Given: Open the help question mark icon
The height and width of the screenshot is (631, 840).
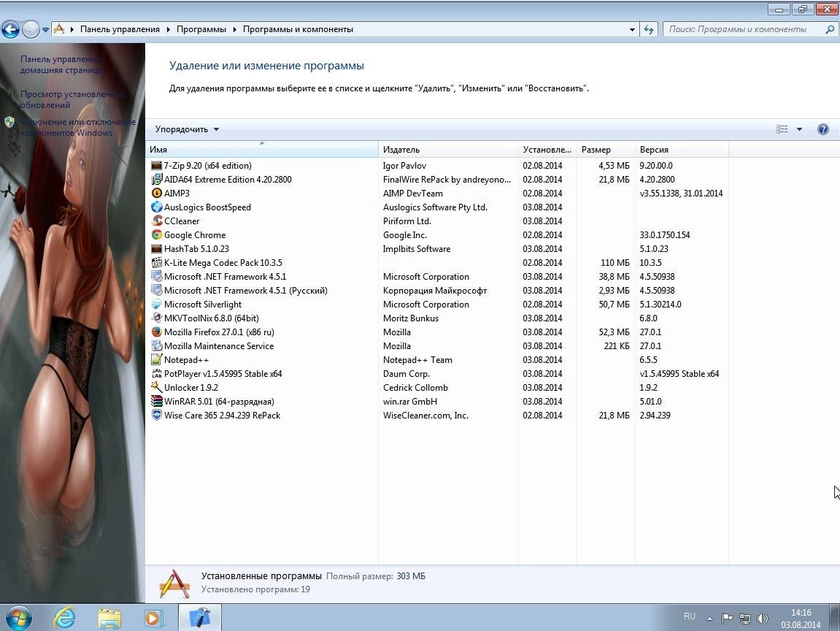Looking at the screenshot, I should point(823,129).
